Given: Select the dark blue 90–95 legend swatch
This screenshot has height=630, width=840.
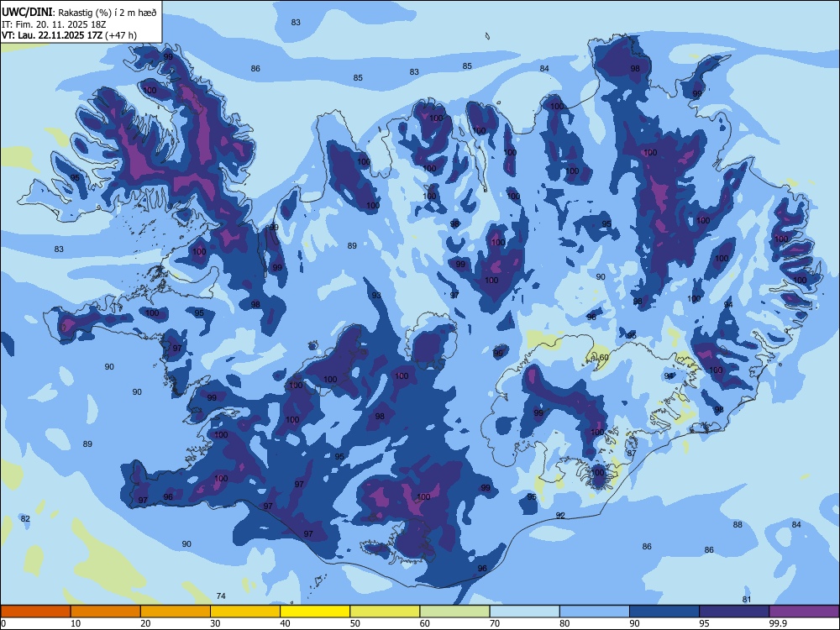Looking at the screenshot, I should (664, 612).
